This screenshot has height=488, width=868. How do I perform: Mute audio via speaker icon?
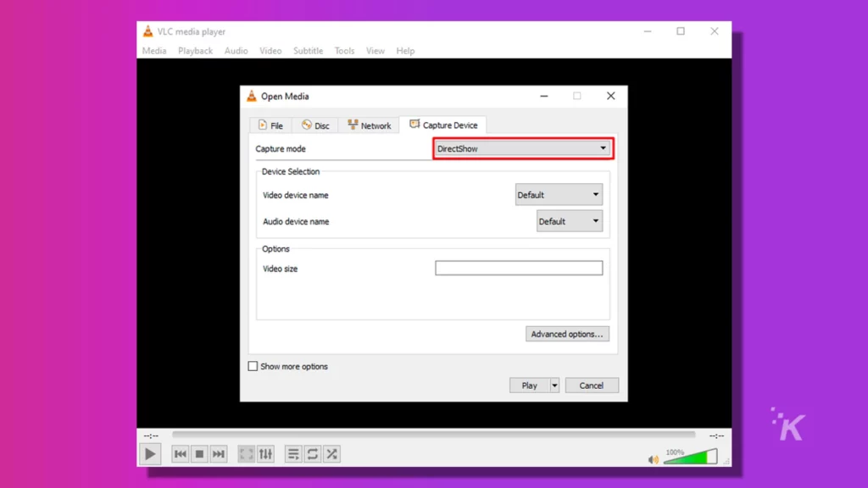click(x=654, y=459)
